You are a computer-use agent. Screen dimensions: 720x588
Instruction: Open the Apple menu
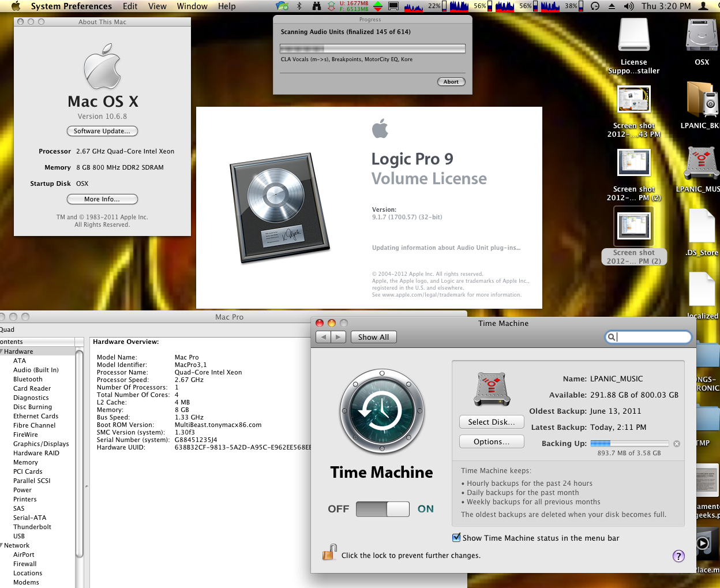click(16, 6)
